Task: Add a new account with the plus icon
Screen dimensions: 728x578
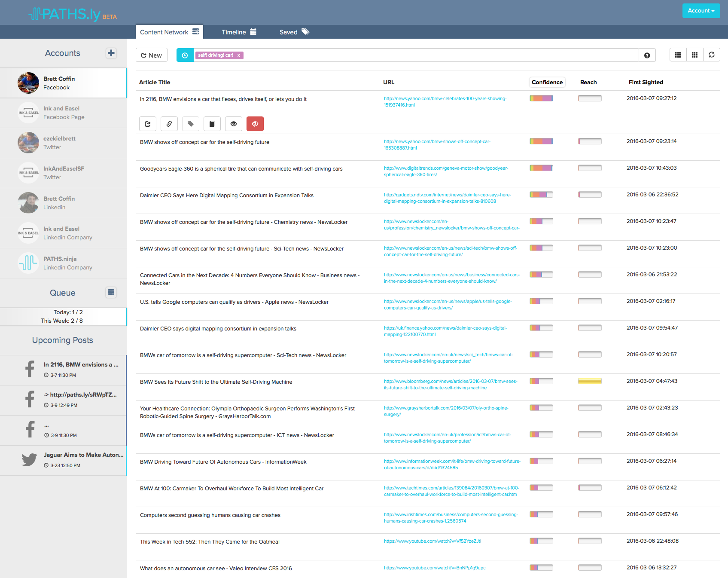Action: (111, 53)
